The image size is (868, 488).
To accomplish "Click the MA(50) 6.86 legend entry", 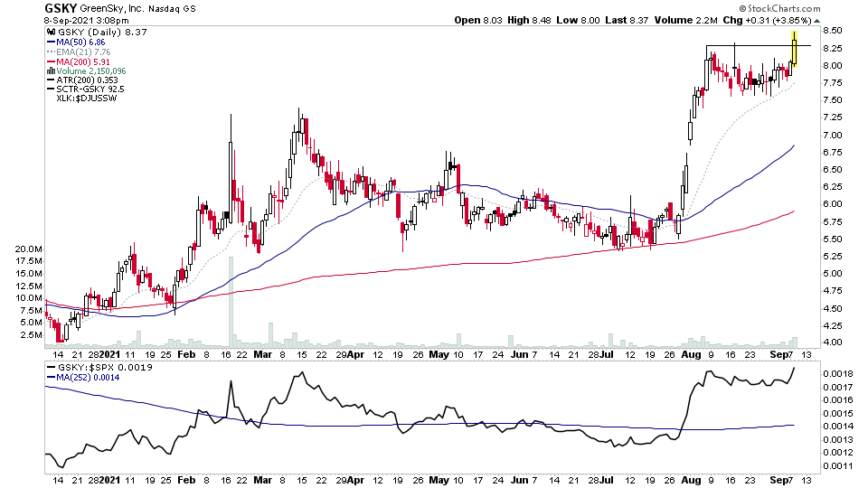I will tap(80, 42).
